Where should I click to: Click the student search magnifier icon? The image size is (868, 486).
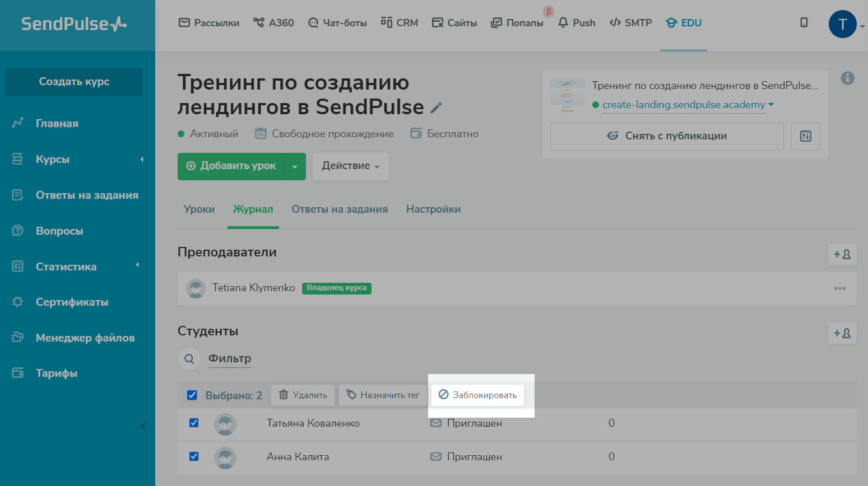tap(189, 359)
